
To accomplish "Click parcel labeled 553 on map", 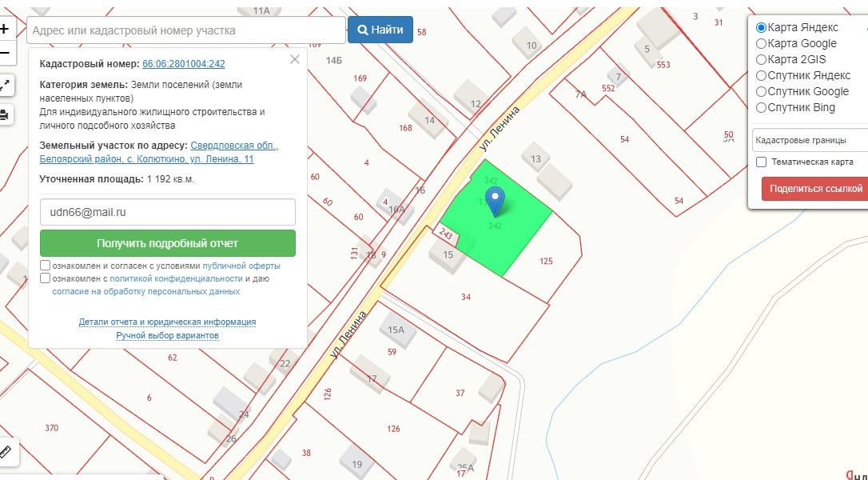I will [x=663, y=65].
